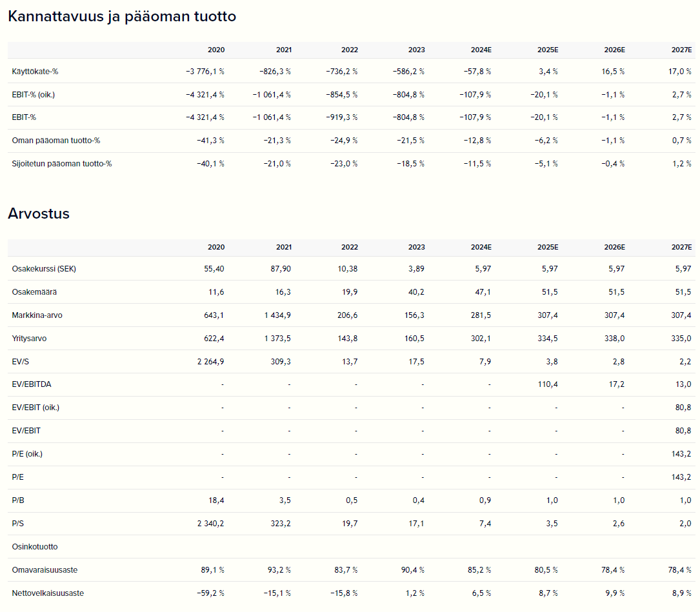700x612 pixels.
Task: Click the 'Markkina-arvo' row label
Action: point(37,315)
